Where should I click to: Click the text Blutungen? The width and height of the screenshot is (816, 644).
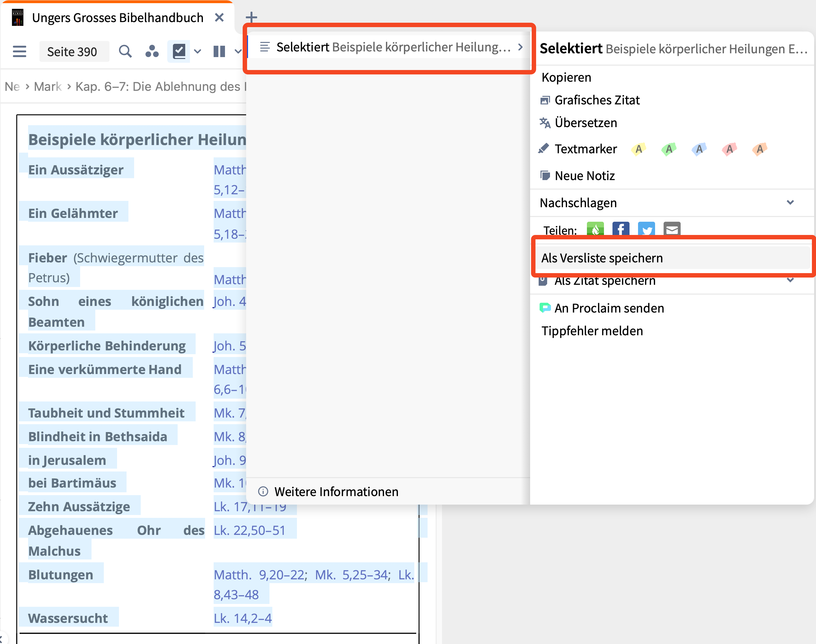61,575
